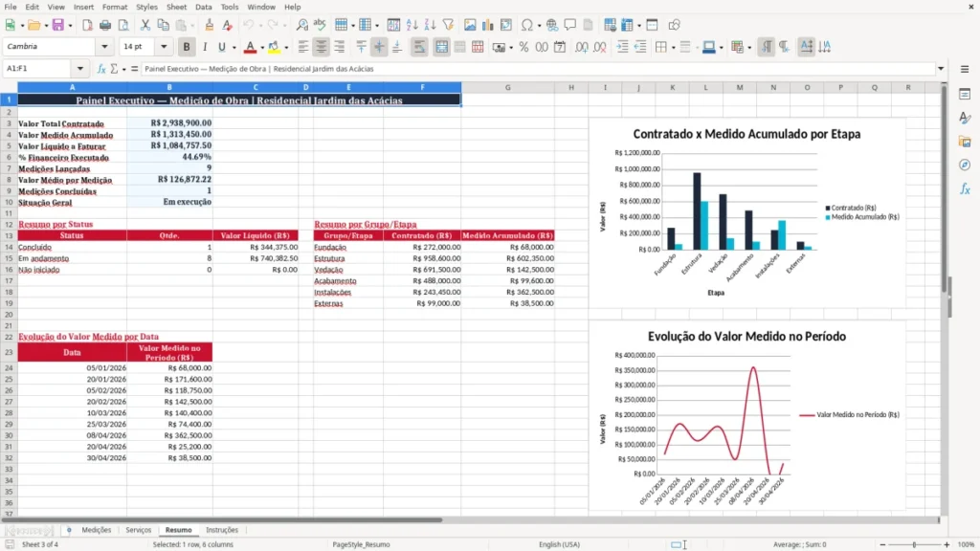Open the sidebar Functions deck
Screen dimensions: 980x551
click(x=965, y=188)
